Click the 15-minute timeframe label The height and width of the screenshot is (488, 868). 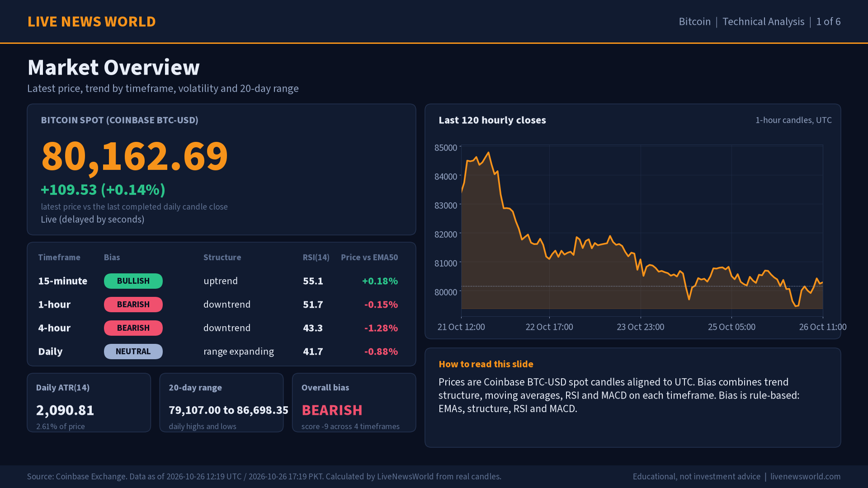(x=63, y=281)
